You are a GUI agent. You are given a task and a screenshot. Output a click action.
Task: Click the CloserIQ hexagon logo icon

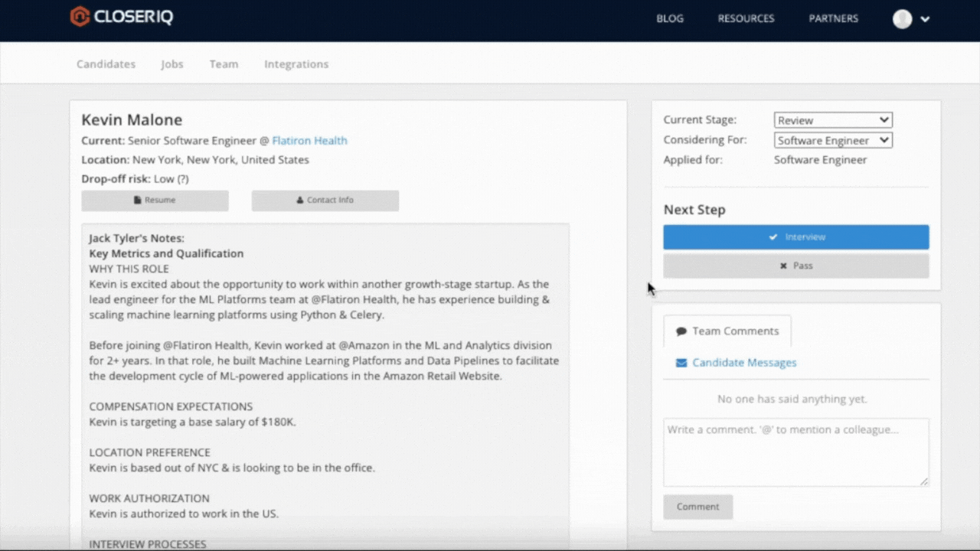point(80,17)
